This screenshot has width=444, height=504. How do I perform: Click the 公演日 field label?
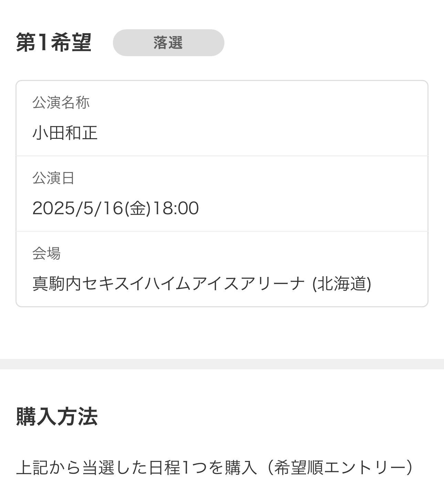coord(53,178)
